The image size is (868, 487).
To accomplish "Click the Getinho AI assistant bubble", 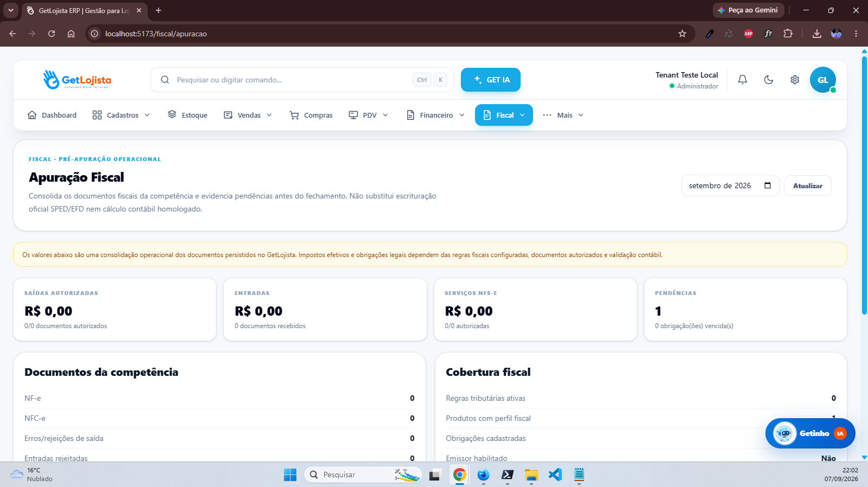I will 810,433.
